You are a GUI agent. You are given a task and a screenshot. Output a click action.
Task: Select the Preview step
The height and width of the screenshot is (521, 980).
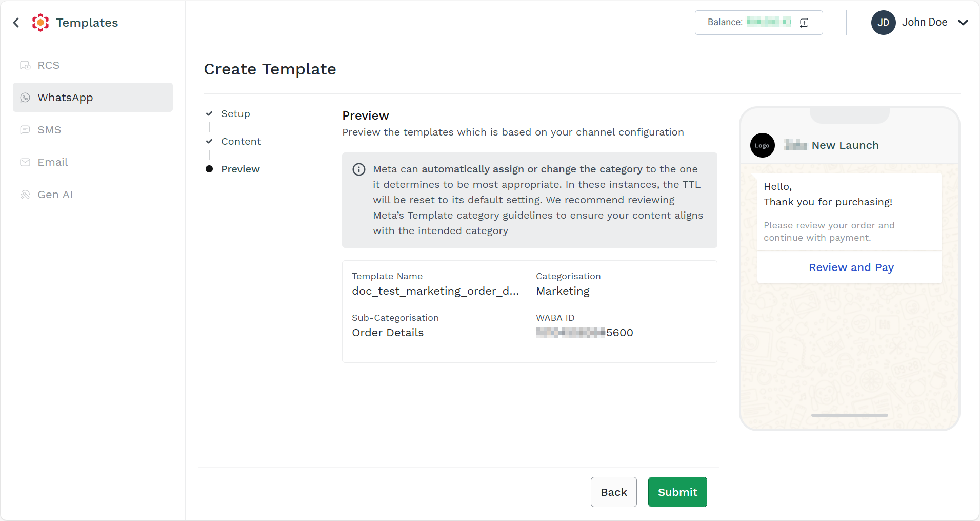[241, 169]
